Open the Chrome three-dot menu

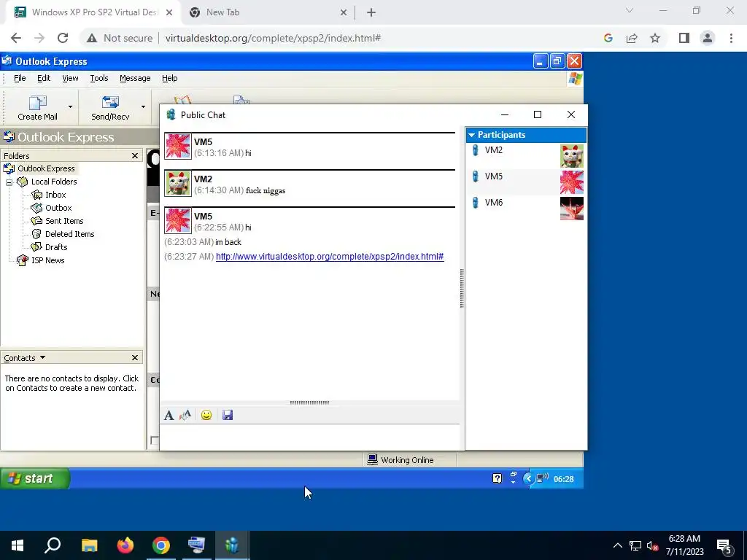coord(731,38)
